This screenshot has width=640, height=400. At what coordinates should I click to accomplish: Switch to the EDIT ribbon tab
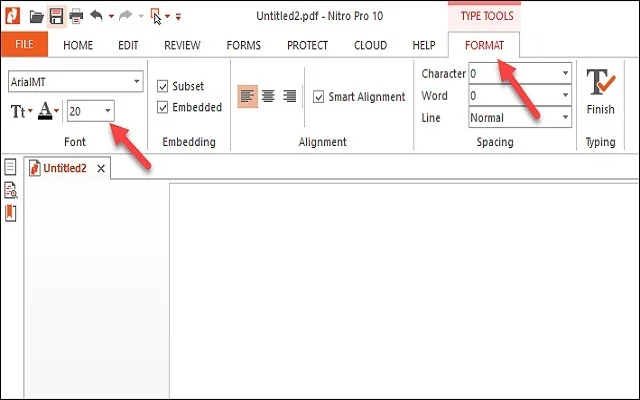tap(128, 45)
